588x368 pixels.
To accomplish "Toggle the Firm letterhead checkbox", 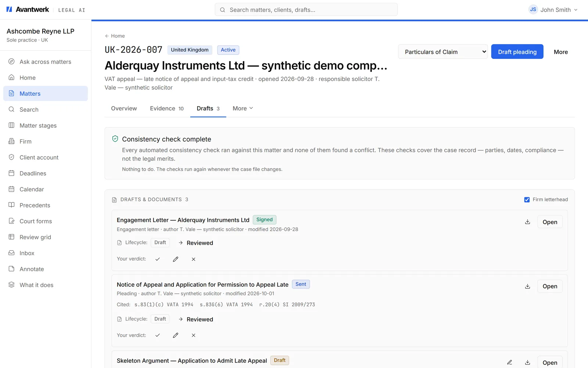I will (x=527, y=199).
